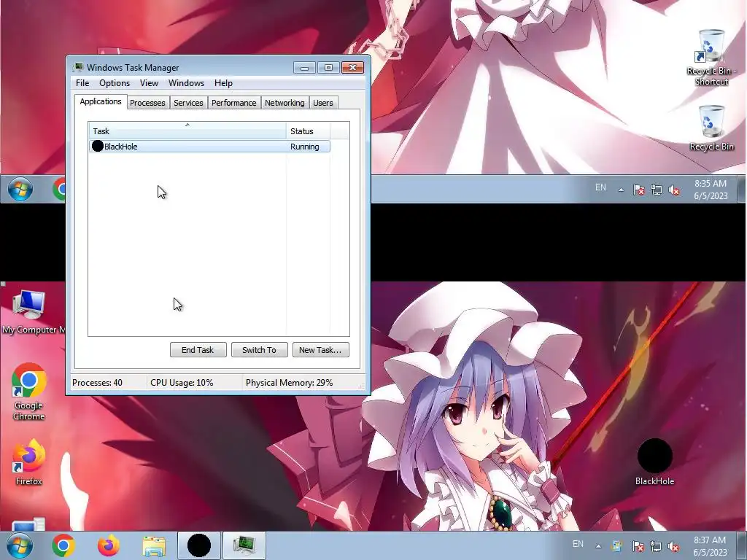Click the Task Manager title bar icon
Screen dimensions: 747x560
tap(78, 67)
